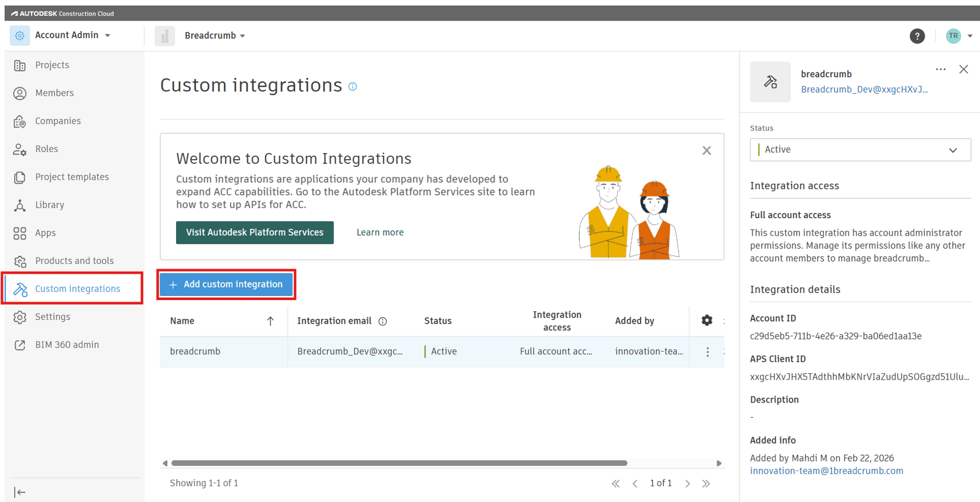Click the Settings gear icon in sidebar
Image resolution: width=980 pixels, height=502 pixels.
20,317
